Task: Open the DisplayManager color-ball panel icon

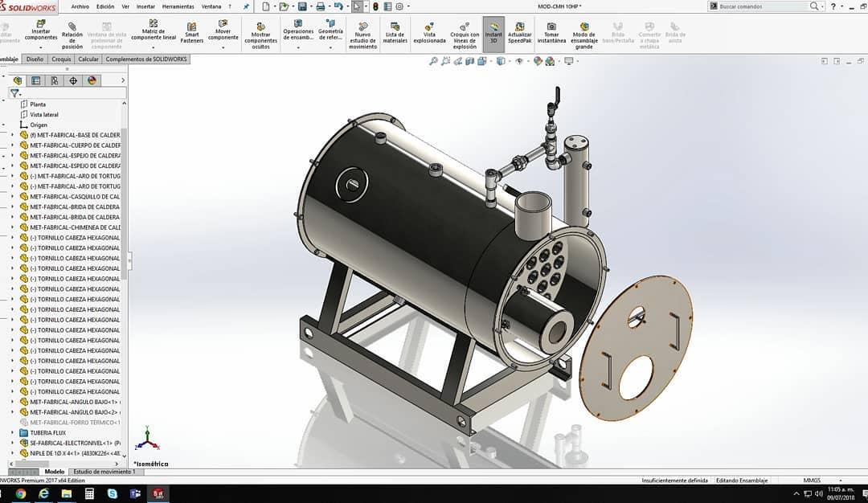Action: pos(92,81)
